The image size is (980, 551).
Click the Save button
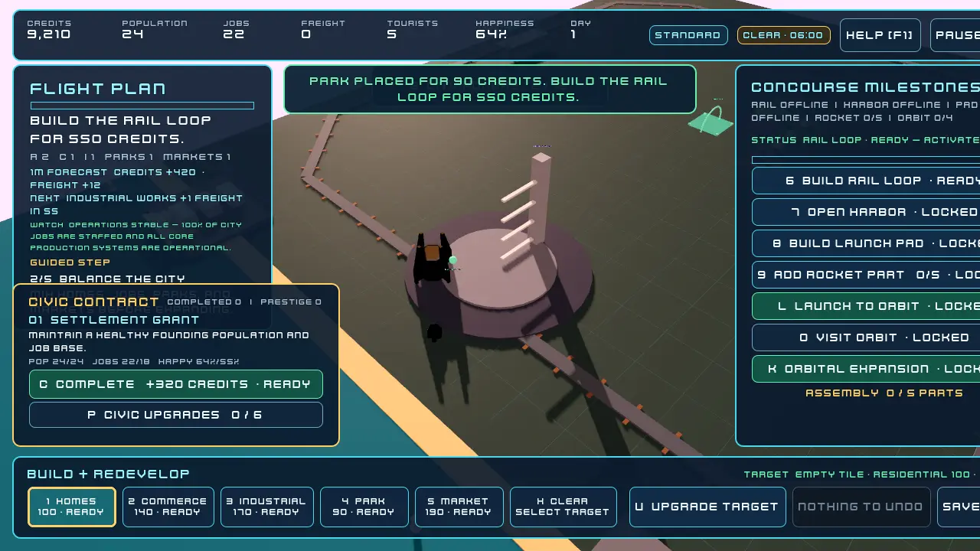click(959, 507)
